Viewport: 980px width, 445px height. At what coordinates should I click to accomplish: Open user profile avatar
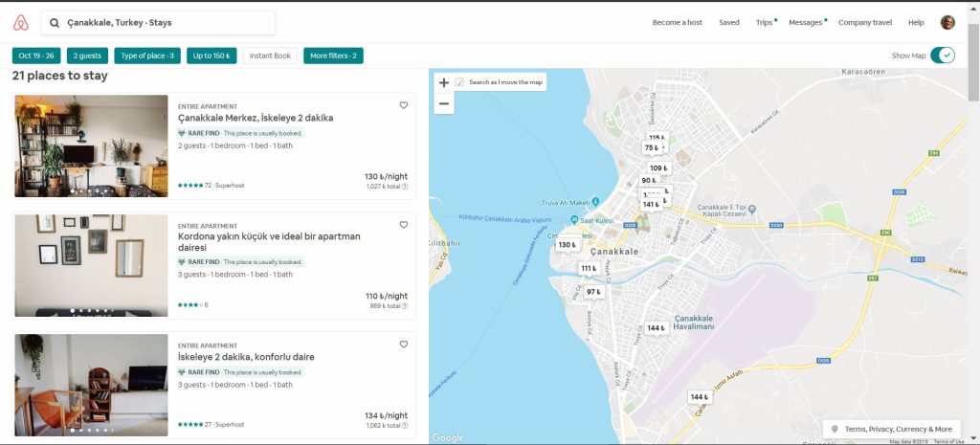[947, 22]
